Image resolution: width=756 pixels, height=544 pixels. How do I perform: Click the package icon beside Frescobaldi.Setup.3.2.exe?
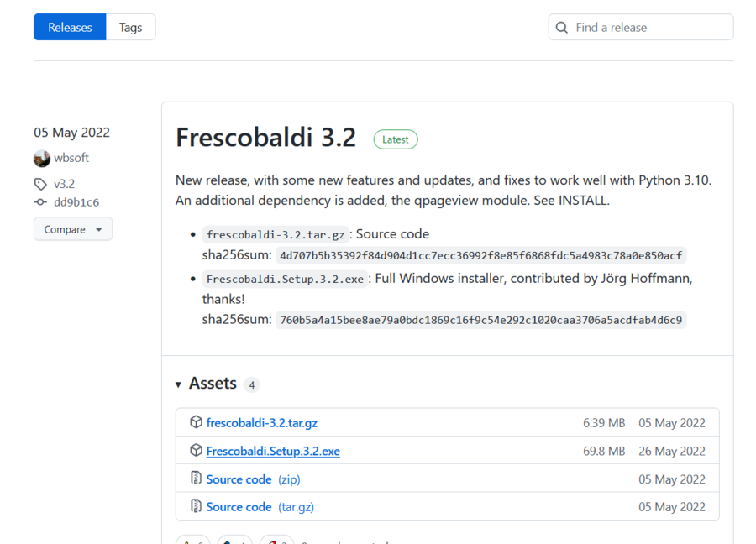point(196,451)
